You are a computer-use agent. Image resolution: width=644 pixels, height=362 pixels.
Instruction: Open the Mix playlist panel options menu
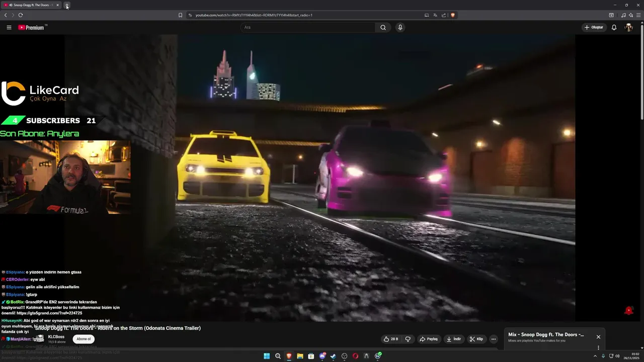[598, 347]
